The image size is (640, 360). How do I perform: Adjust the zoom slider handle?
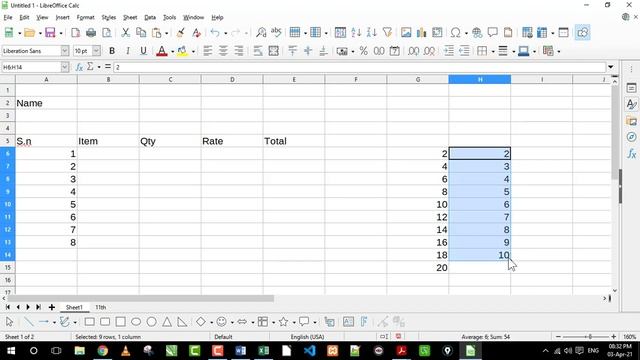[590, 337]
